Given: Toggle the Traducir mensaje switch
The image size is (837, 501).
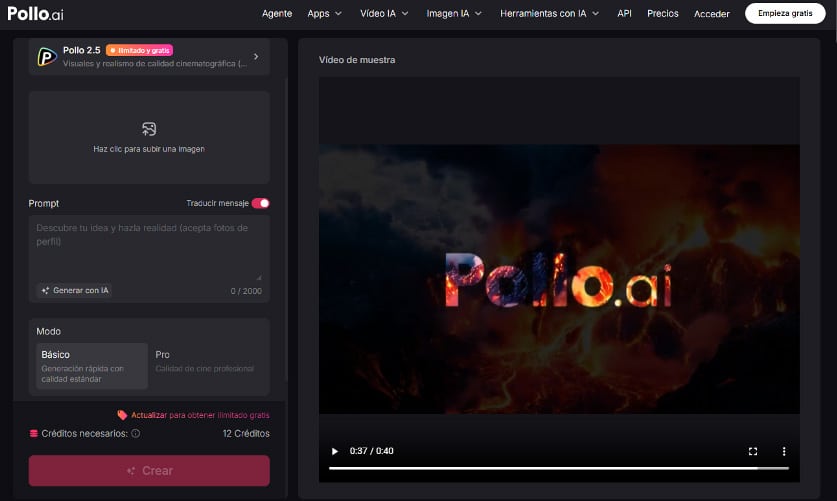Looking at the screenshot, I should (260, 203).
